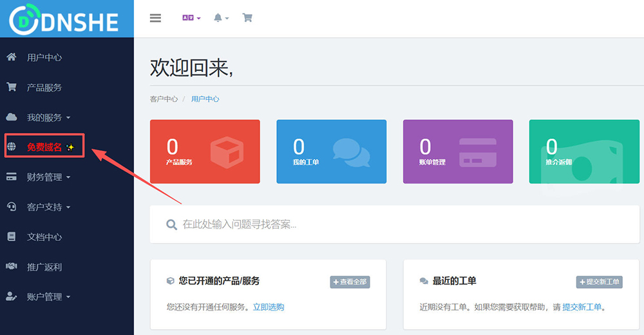644x335 pixels.
Task: Expand 账户管理 sidebar menu
Action: coord(48,297)
